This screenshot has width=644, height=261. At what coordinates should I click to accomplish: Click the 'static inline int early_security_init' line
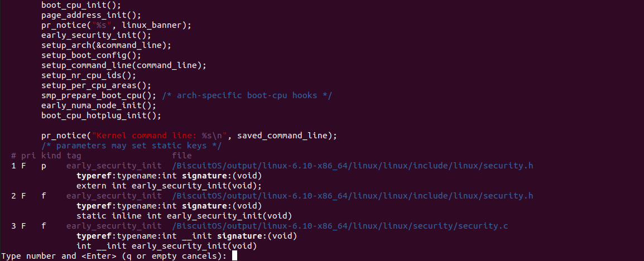coord(184,216)
